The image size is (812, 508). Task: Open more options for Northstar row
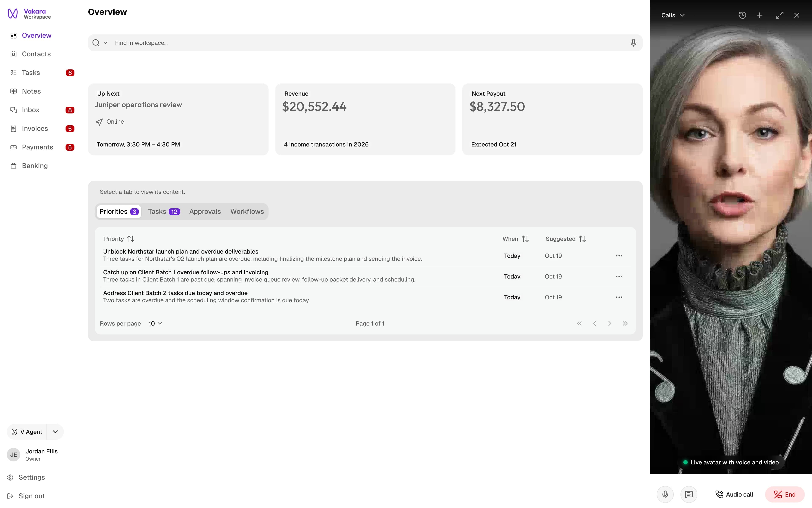click(x=619, y=256)
